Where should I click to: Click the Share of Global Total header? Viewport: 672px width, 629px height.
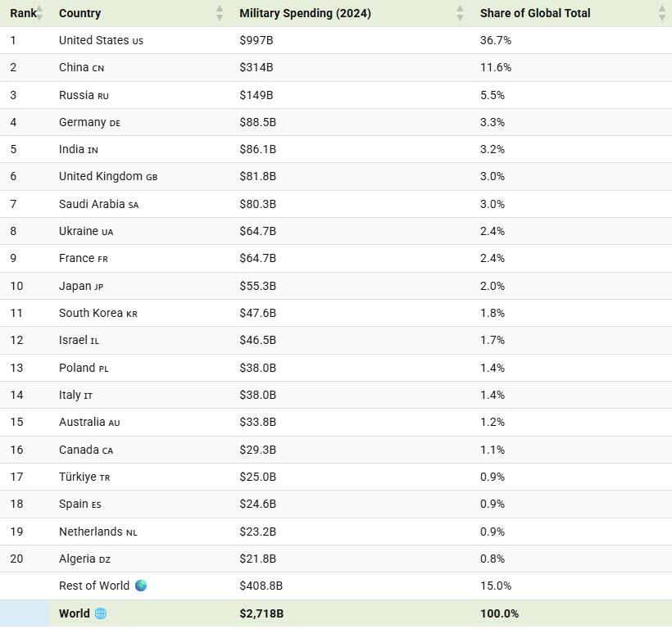[x=535, y=13]
